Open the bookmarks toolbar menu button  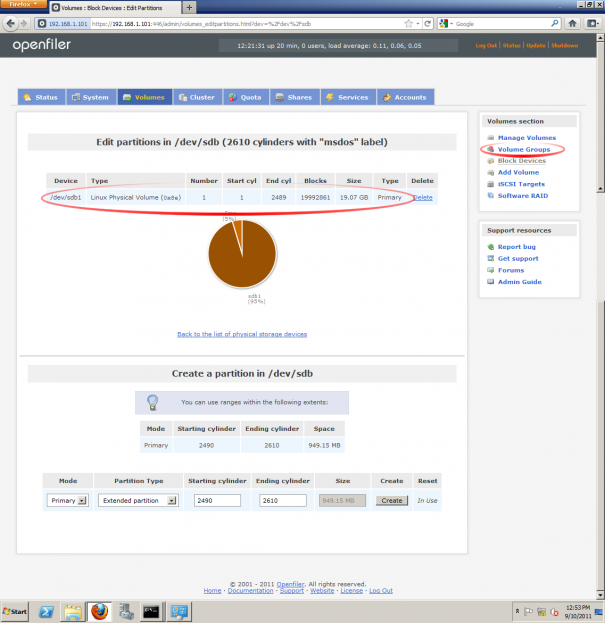pos(593,23)
